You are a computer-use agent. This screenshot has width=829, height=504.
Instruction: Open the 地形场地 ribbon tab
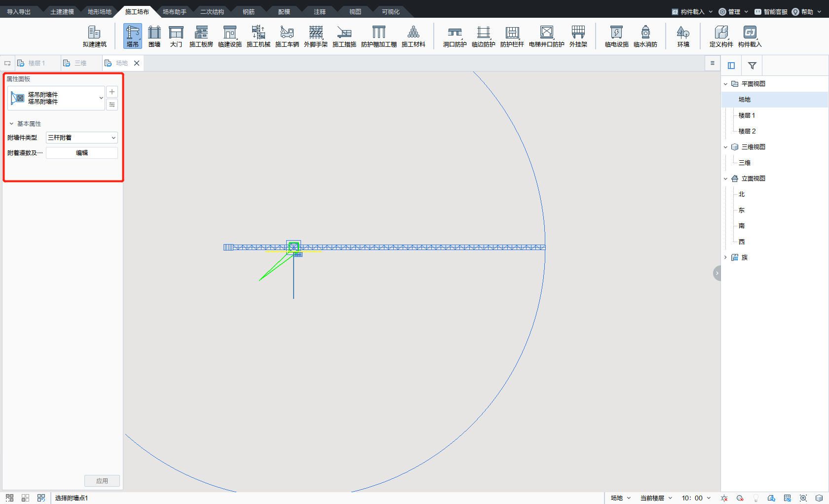coord(100,12)
